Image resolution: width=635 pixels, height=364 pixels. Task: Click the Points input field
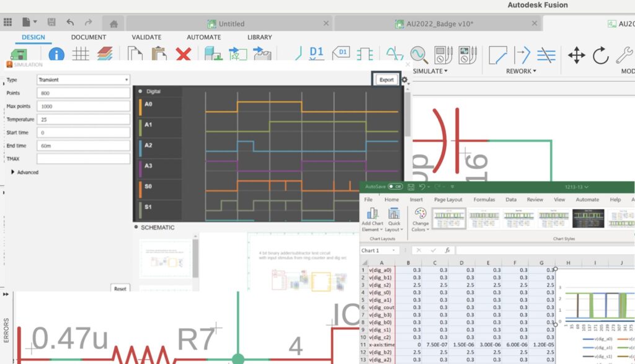84,93
